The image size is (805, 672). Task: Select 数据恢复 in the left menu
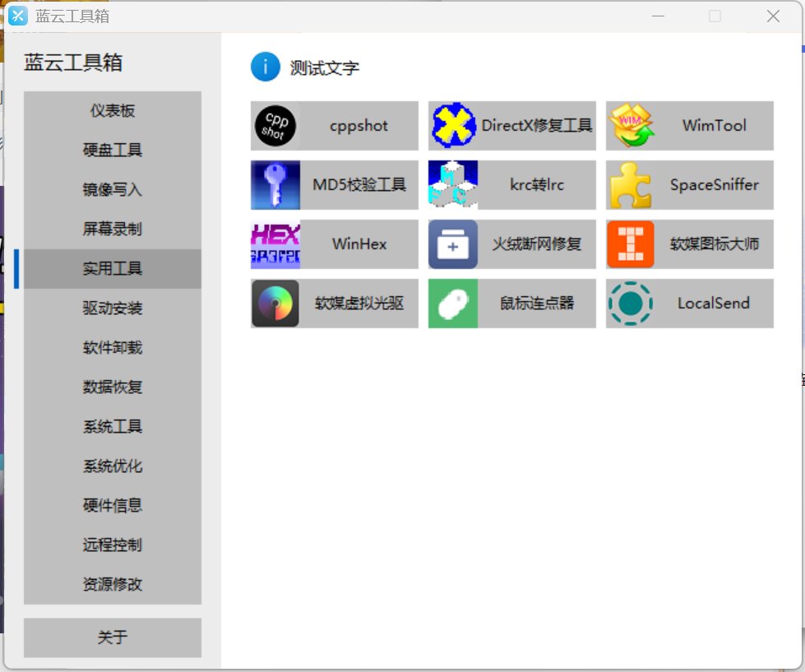[x=113, y=387]
